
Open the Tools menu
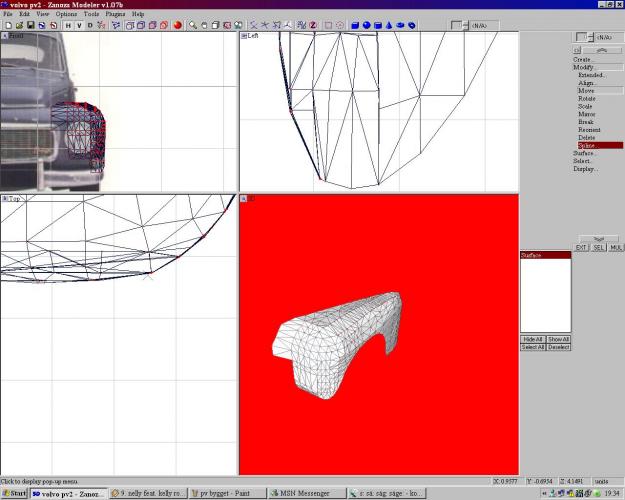click(91, 15)
